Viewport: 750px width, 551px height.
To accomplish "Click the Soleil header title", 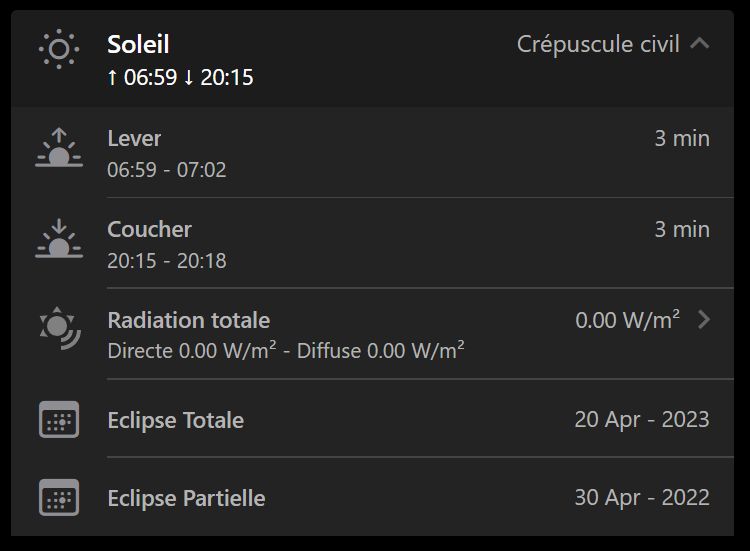I will [x=138, y=44].
